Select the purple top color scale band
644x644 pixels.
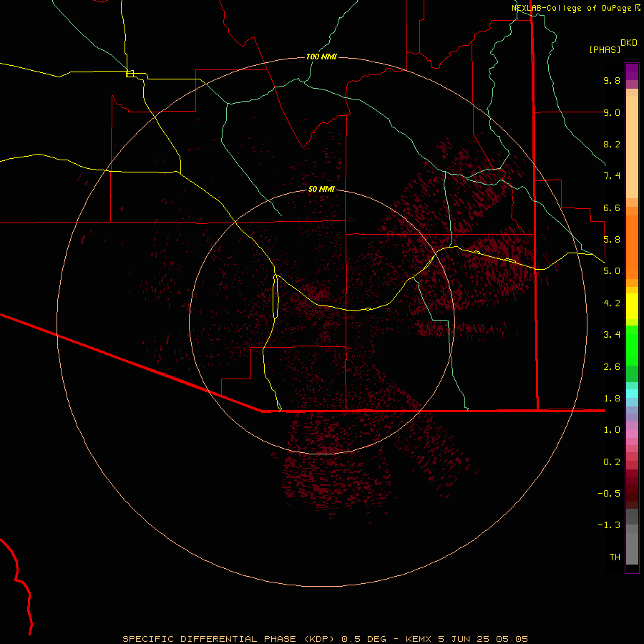pyautogui.click(x=632, y=72)
